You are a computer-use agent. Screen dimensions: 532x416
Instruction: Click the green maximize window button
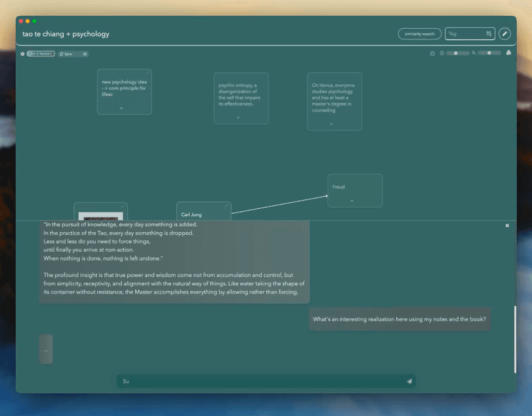pyautogui.click(x=34, y=21)
